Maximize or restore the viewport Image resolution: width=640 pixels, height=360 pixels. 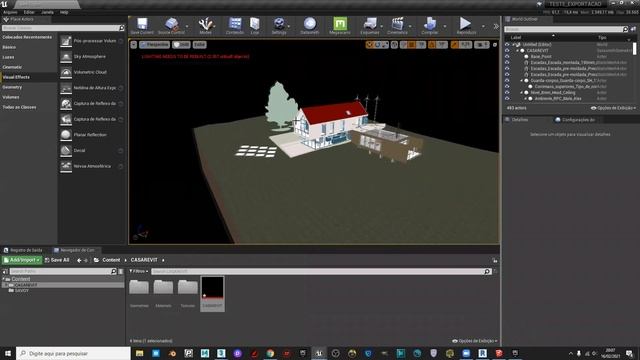tap(495, 44)
